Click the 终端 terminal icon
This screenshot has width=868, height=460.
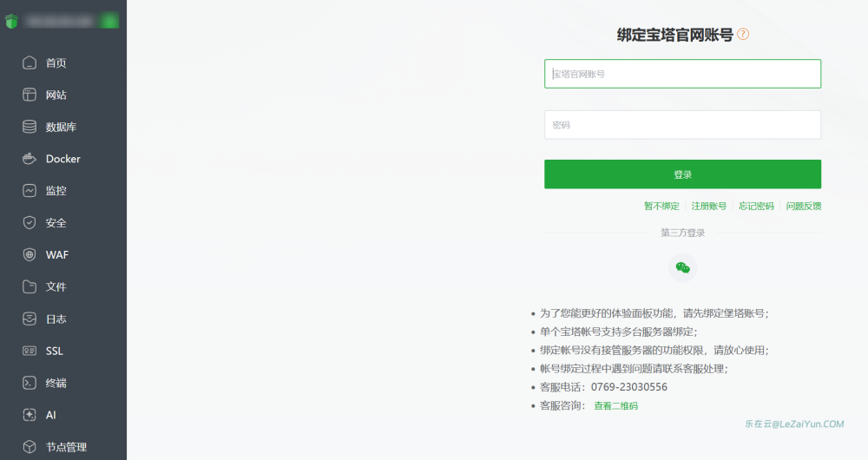point(30,383)
